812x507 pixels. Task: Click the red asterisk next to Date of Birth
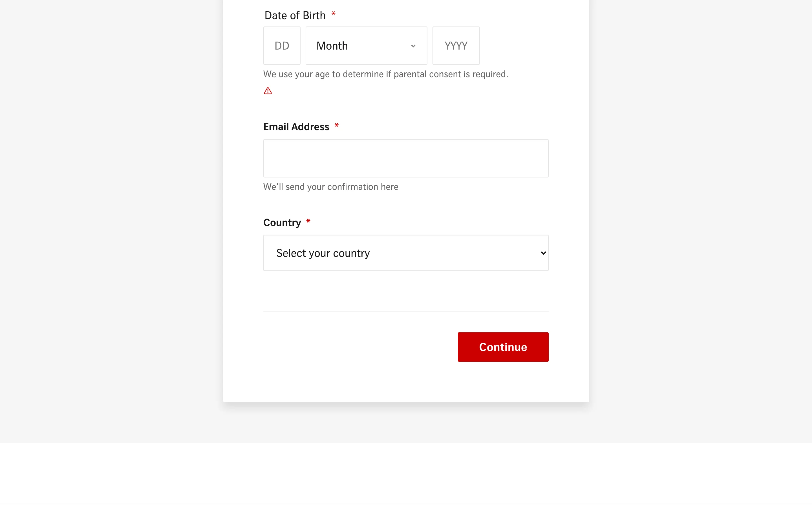pos(334,14)
